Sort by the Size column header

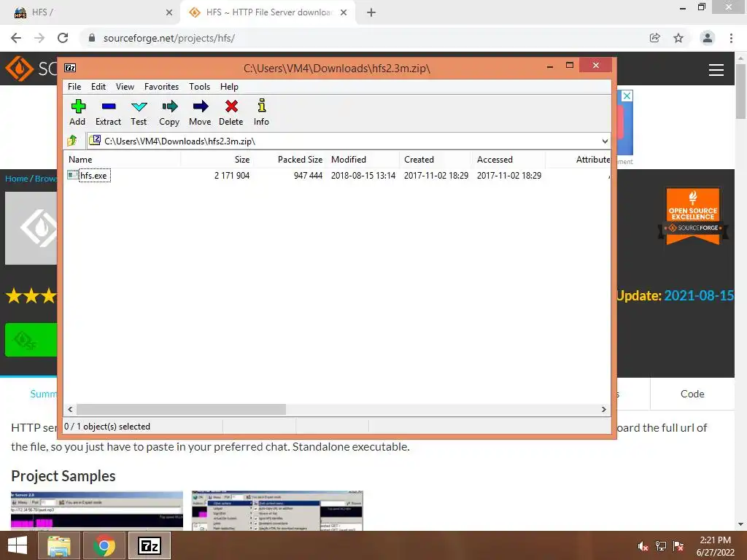[x=217, y=160]
